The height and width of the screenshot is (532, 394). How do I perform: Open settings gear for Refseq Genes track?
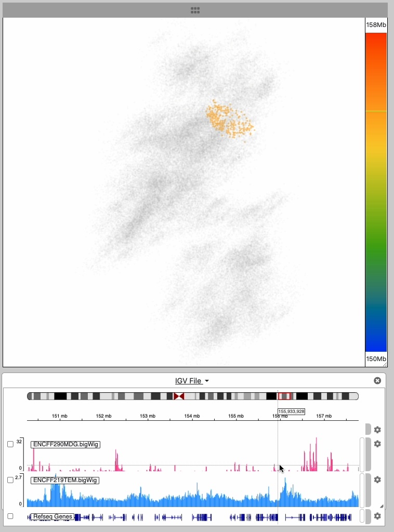[x=377, y=516]
